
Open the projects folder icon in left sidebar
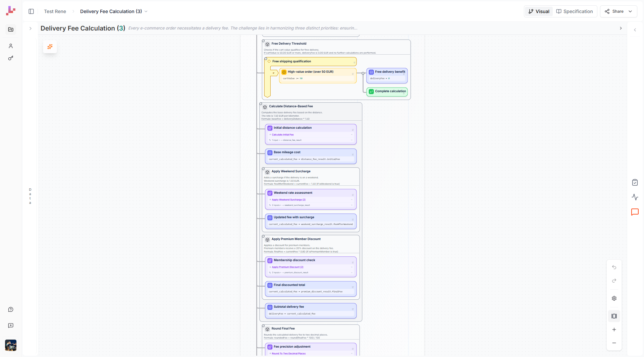pos(11,29)
